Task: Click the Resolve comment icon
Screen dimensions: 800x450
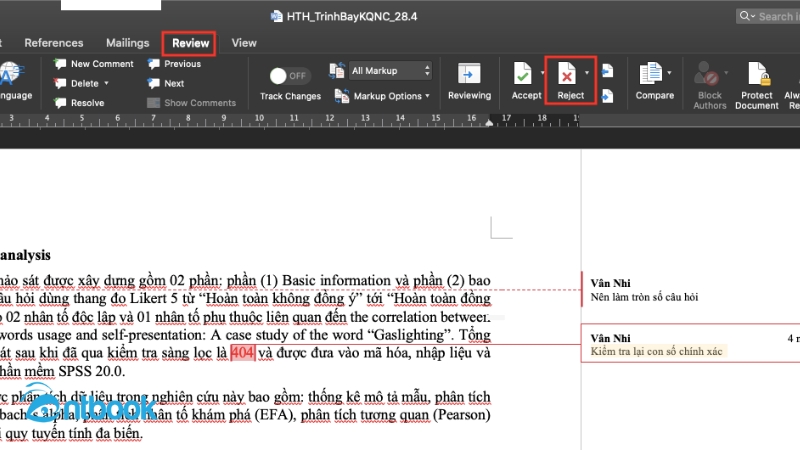Action: pos(60,103)
